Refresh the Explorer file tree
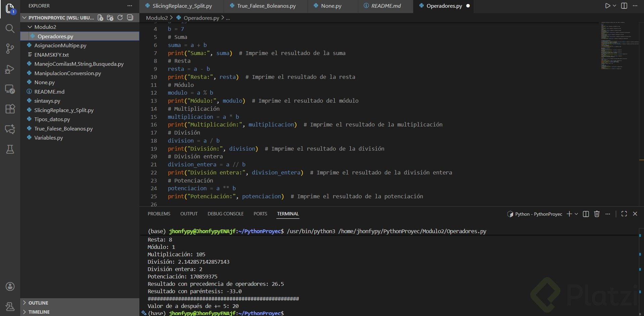This screenshot has height=316, width=644. (x=120, y=18)
